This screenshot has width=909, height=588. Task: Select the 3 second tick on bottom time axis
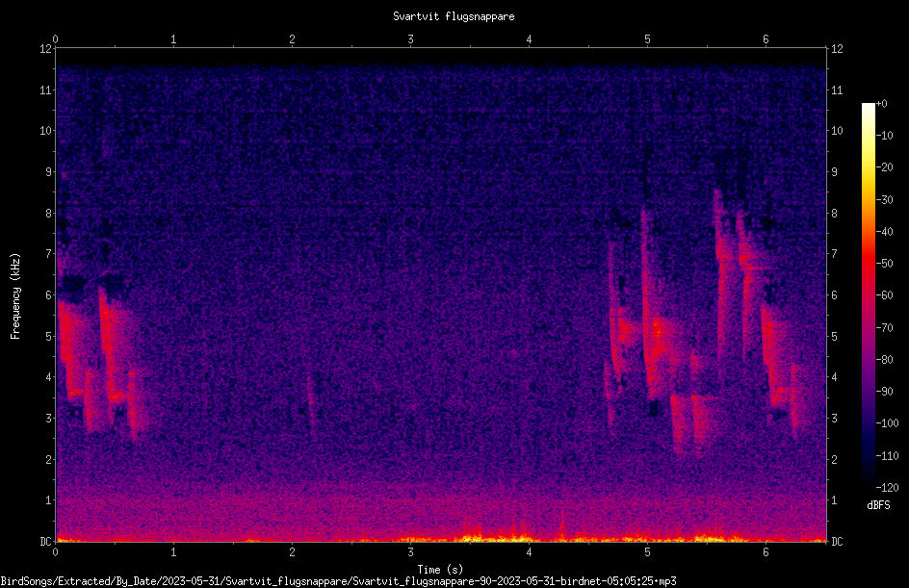coord(410,552)
